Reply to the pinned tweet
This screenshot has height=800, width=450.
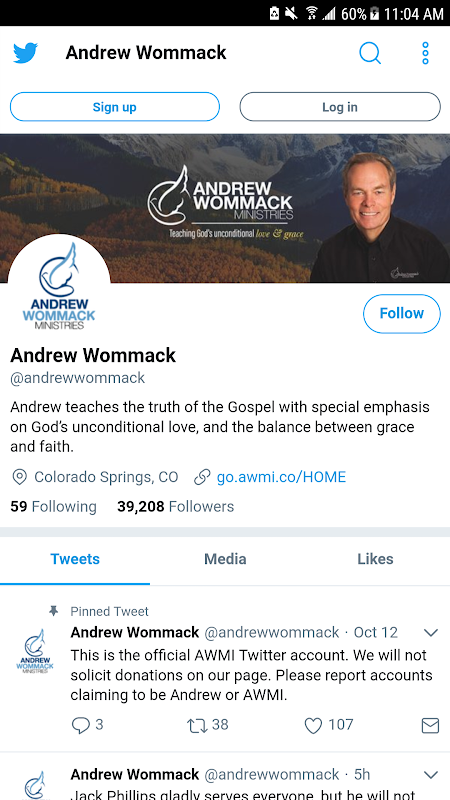click(x=81, y=725)
